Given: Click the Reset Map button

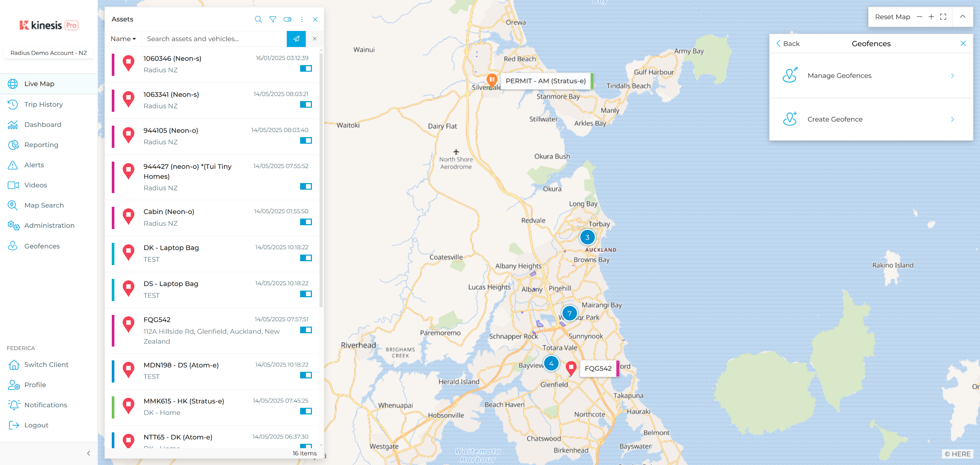Looking at the screenshot, I should click(x=892, y=17).
